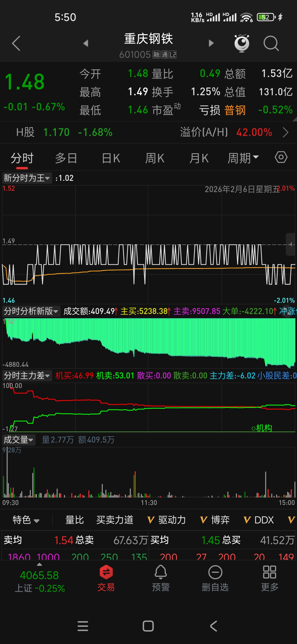Tap the 换手 1.25% value
This screenshot has height=644, width=297.
(205, 92)
